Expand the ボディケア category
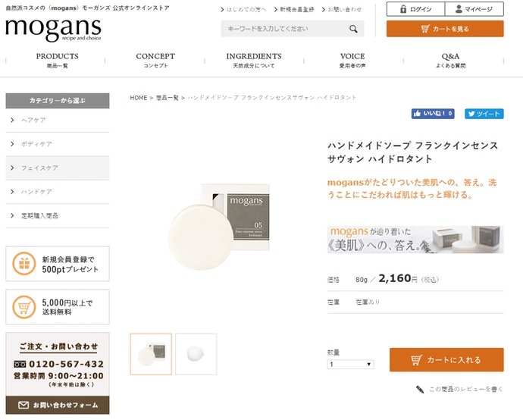The height and width of the screenshot is (420, 523). (x=57, y=144)
